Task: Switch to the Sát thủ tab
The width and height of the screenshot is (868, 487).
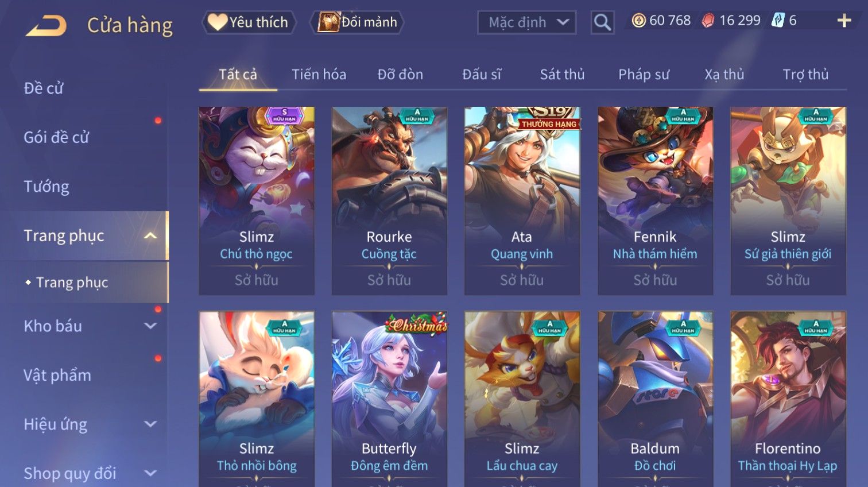Action: [x=562, y=75]
